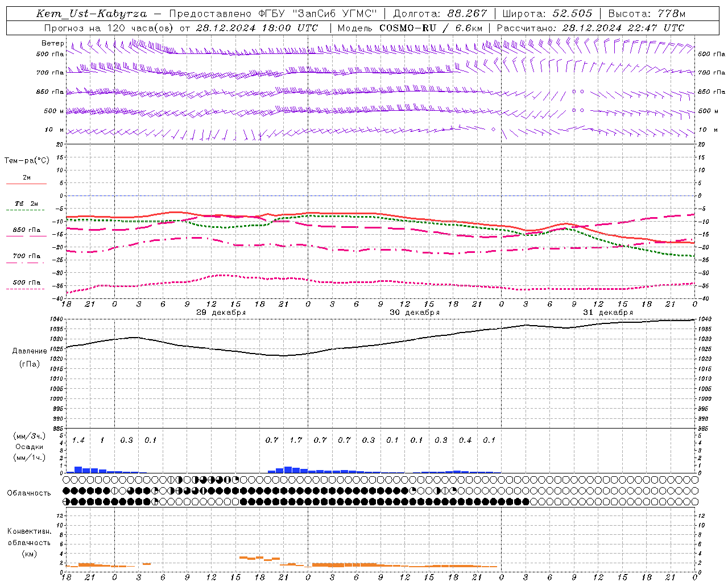Click the Давление pressure axis title
Image resolution: width=728 pixels, height=582 pixels.
click(30, 351)
